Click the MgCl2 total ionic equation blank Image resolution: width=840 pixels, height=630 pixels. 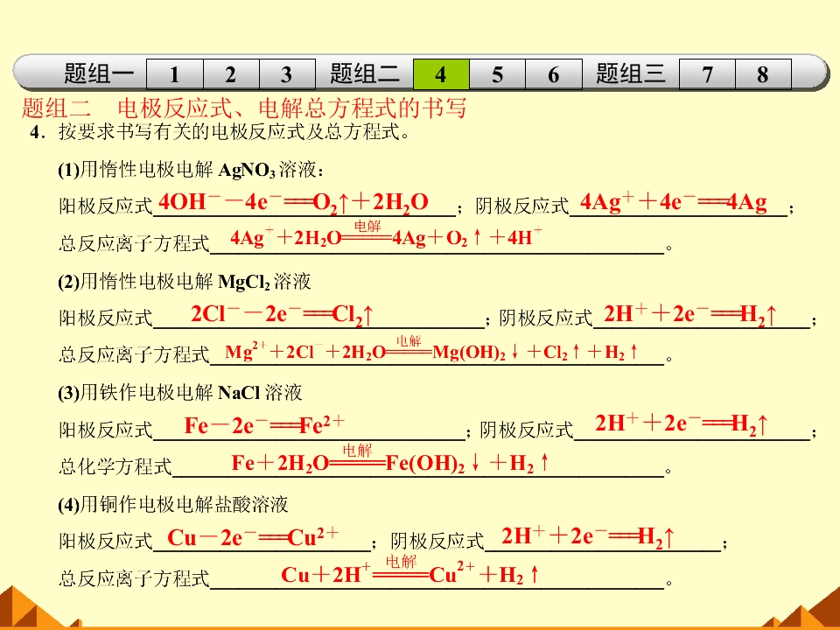pos(437,352)
